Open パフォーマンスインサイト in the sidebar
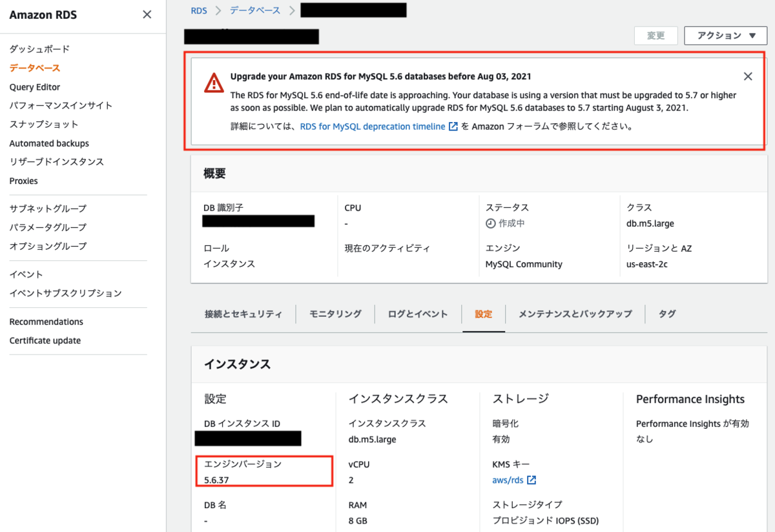This screenshot has height=532, width=775. pyautogui.click(x=61, y=105)
